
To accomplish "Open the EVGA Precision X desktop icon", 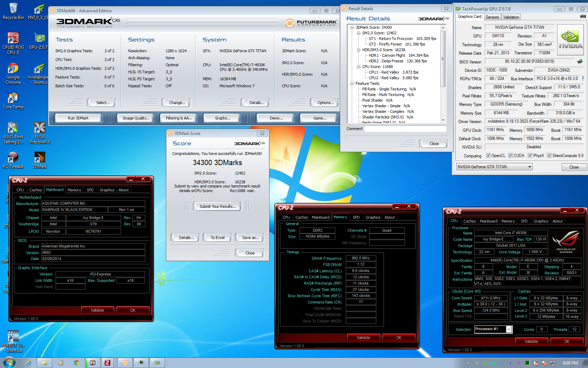I will click(x=40, y=133).
